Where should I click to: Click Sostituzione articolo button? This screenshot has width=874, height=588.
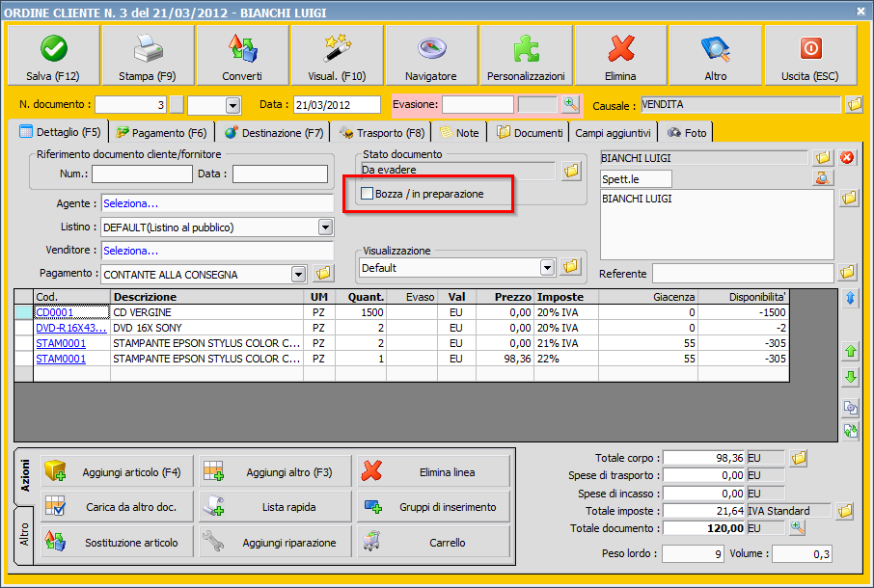tap(117, 542)
